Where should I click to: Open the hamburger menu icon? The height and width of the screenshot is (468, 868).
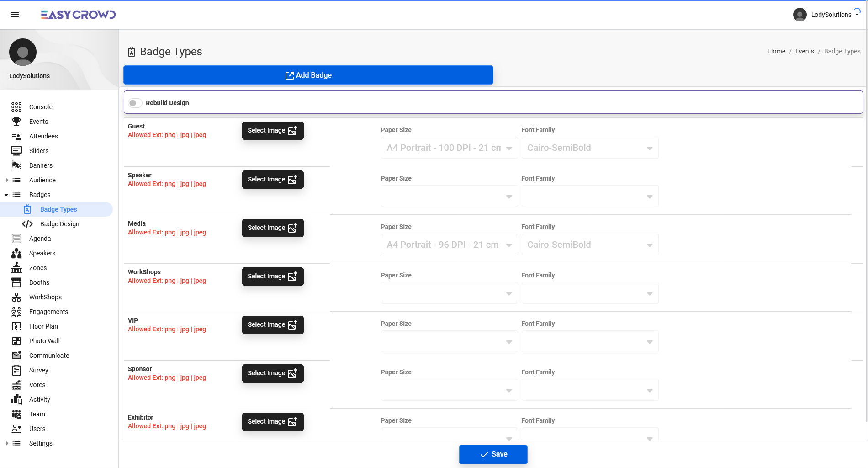pos(15,15)
